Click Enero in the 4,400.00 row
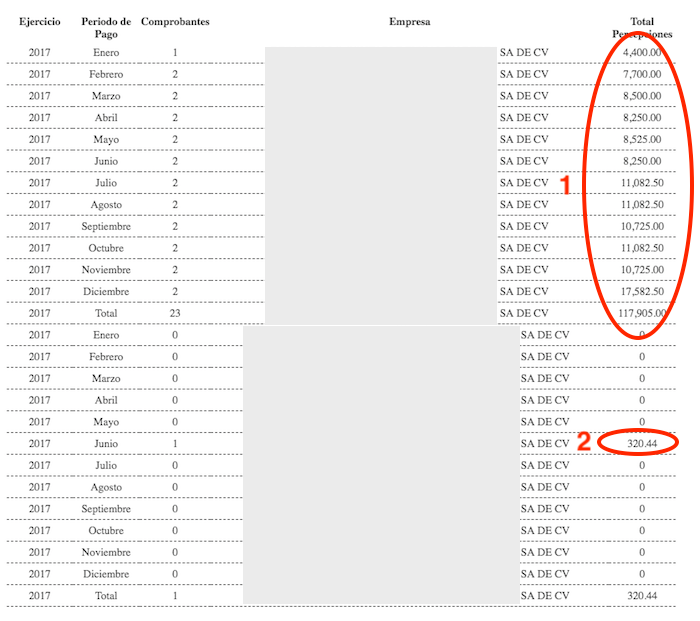Viewport: 700px width, 621px height. click(106, 52)
